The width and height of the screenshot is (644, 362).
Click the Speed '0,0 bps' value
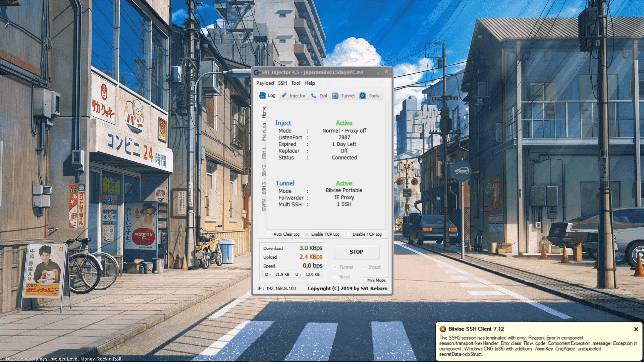point(312,265)
